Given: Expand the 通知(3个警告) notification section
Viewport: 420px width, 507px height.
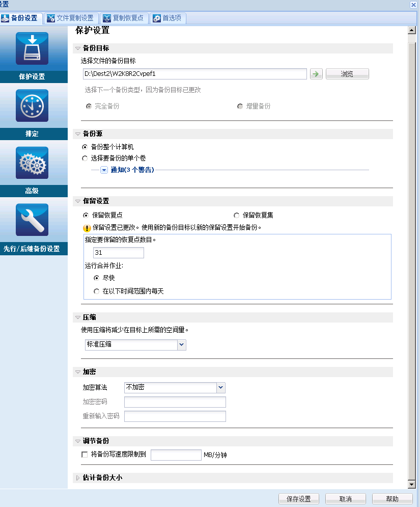Looking at the screenshot, I should pos(105,170).
